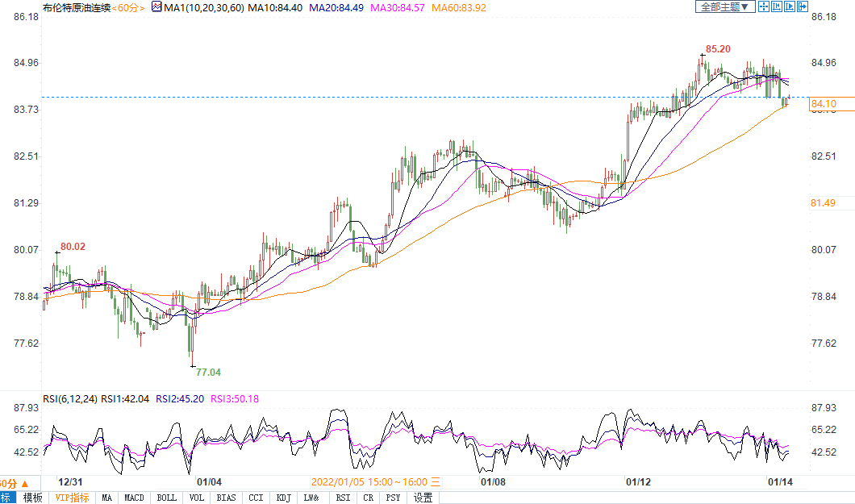Screen dimensions: 855x504
Task: Click the 84.10 current price tag
Action: pos(823,104)
